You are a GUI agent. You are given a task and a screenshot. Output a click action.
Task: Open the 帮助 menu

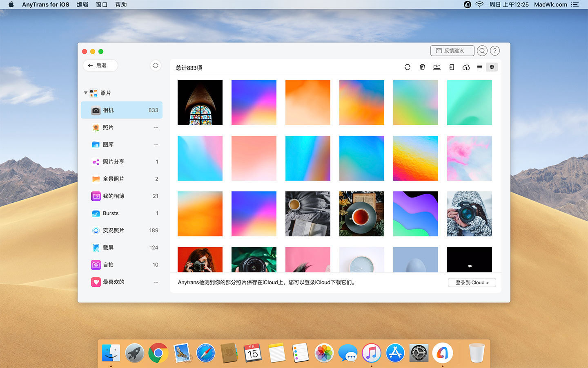(x=121, y=4)
